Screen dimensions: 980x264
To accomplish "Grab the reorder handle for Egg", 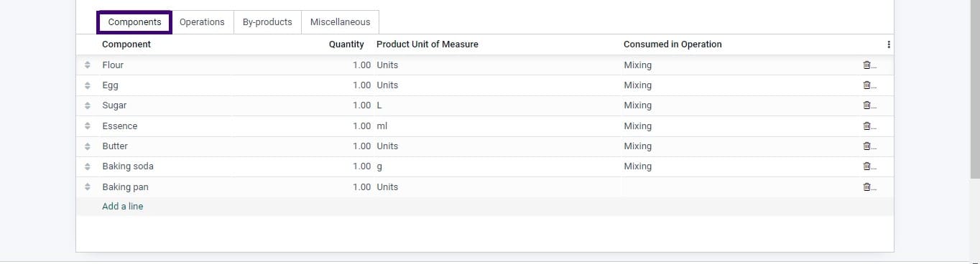I will 87,85.
